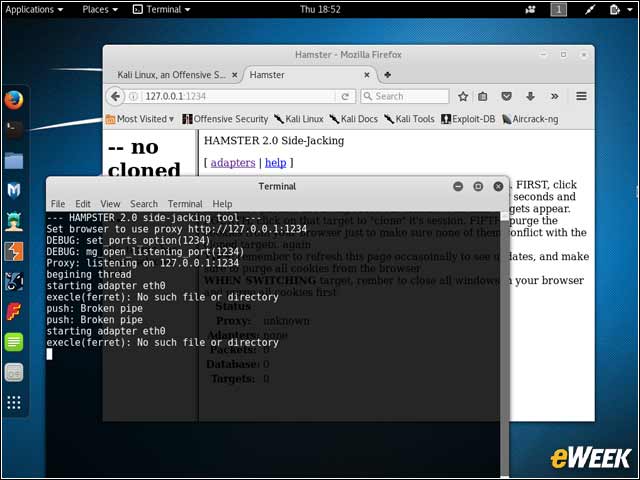640x480 pixels.
Task: Open the Applications menu
Action: tap(34, 9)
